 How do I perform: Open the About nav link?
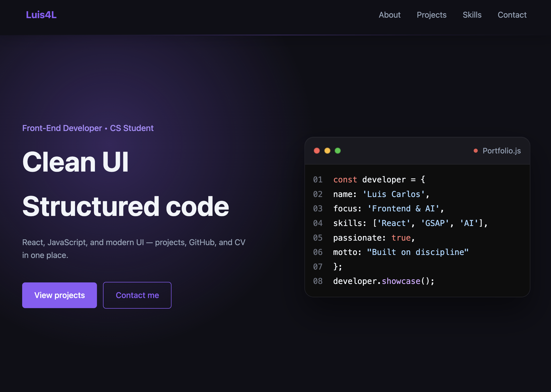[390, 15]
